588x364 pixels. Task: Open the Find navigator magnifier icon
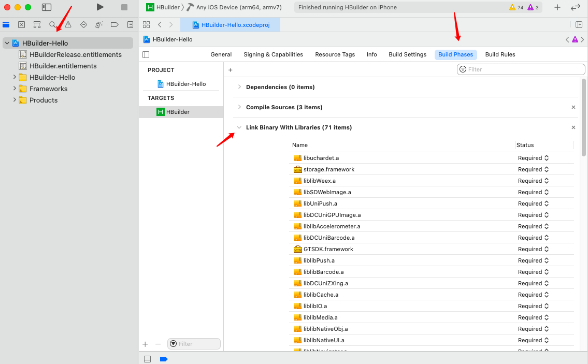tap(52, 25)
